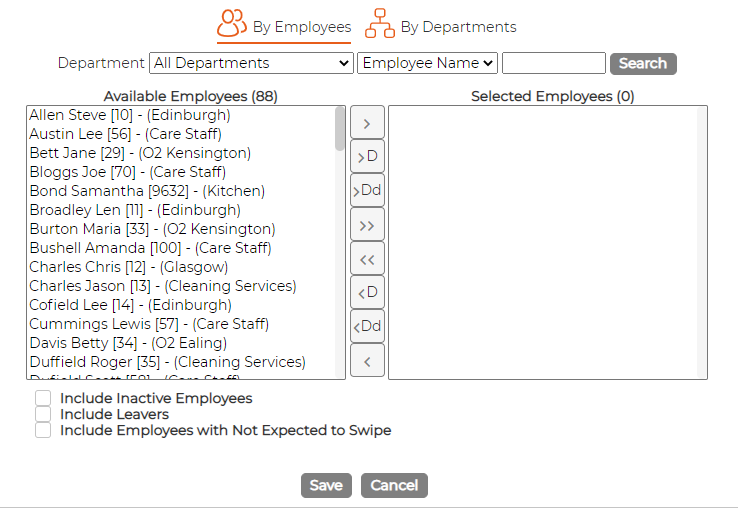Click the Search button
Screen dimensions: 738x508
[643, 64]
